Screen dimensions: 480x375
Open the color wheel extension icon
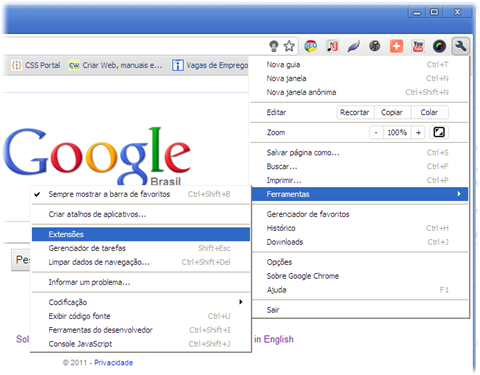pyautogui.click(x=439, y=46)
